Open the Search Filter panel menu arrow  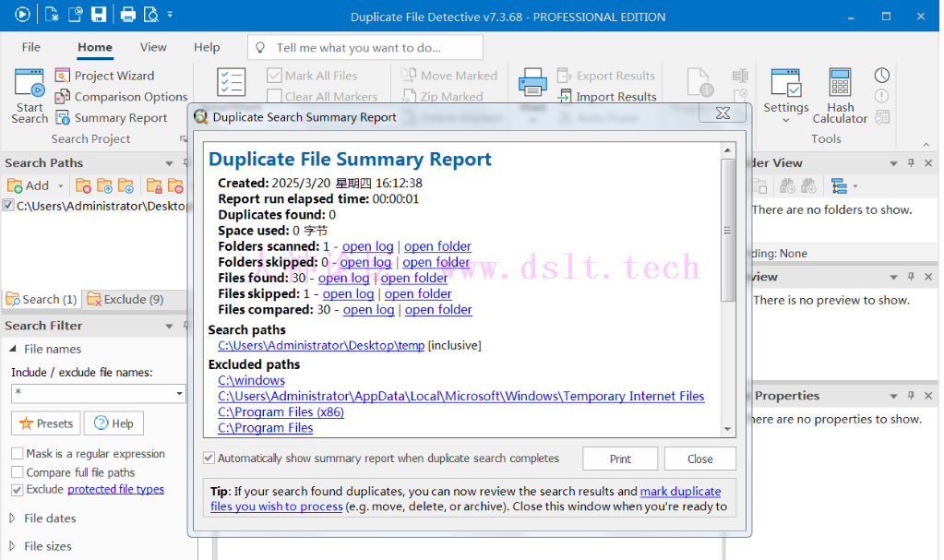[169, 326]
